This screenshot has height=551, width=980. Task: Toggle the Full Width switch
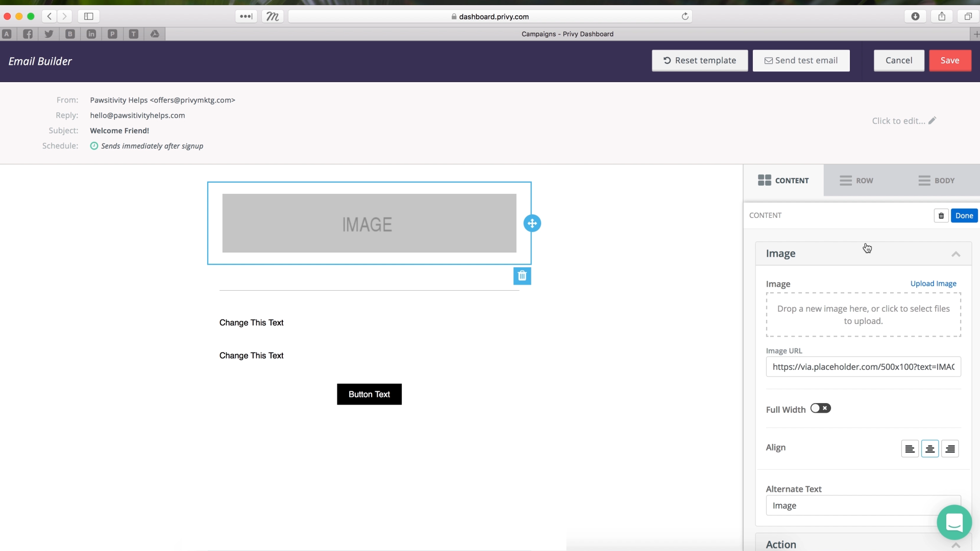click(820, 408)
